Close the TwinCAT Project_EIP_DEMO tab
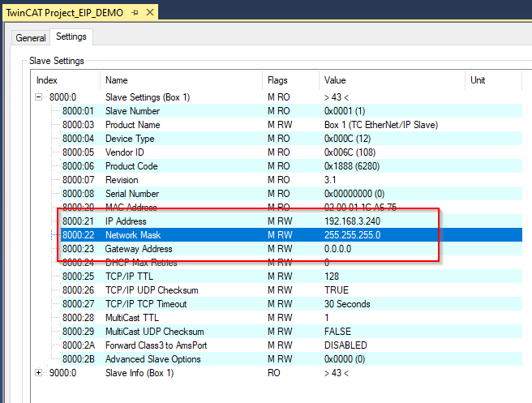 149,12
